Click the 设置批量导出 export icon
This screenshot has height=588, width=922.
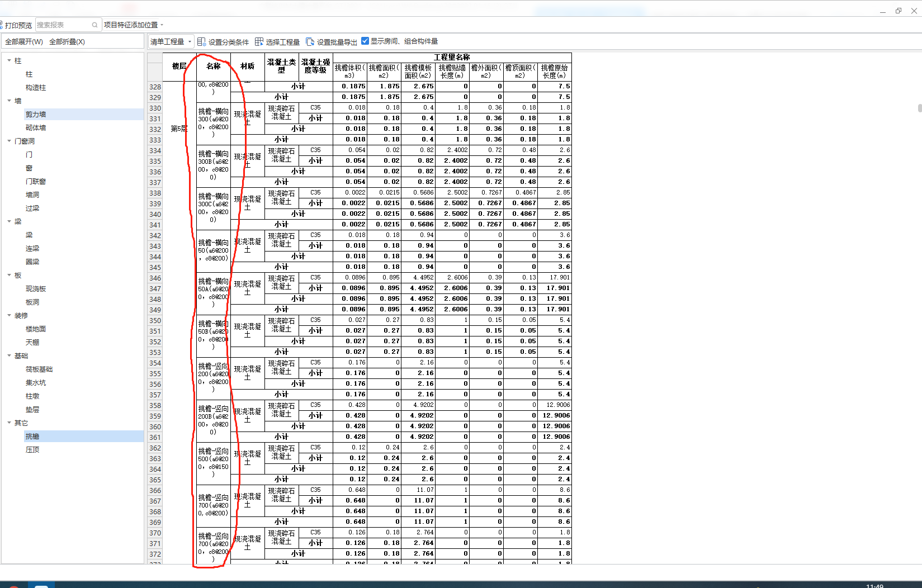(x=310, y=42)
